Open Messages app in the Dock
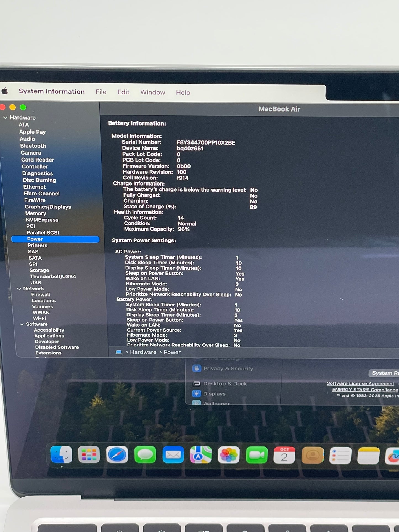 [145, 455]
